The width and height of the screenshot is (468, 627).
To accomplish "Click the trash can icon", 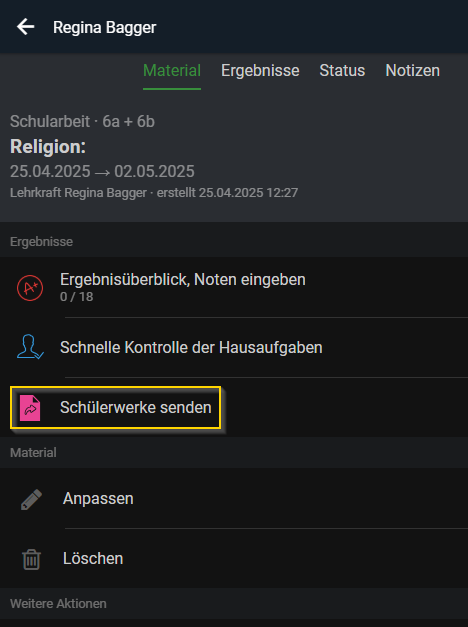I will pos(31,559).
